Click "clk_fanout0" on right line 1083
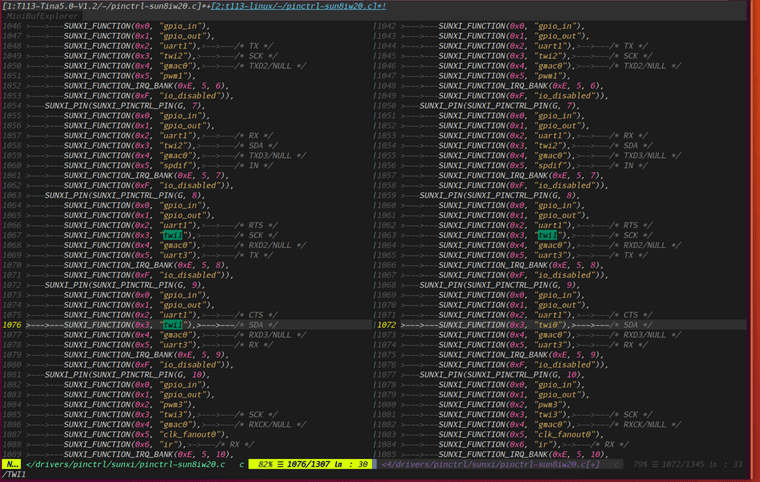Image resolution: width=760 pixels, height=482 pixels. point(564,434)
